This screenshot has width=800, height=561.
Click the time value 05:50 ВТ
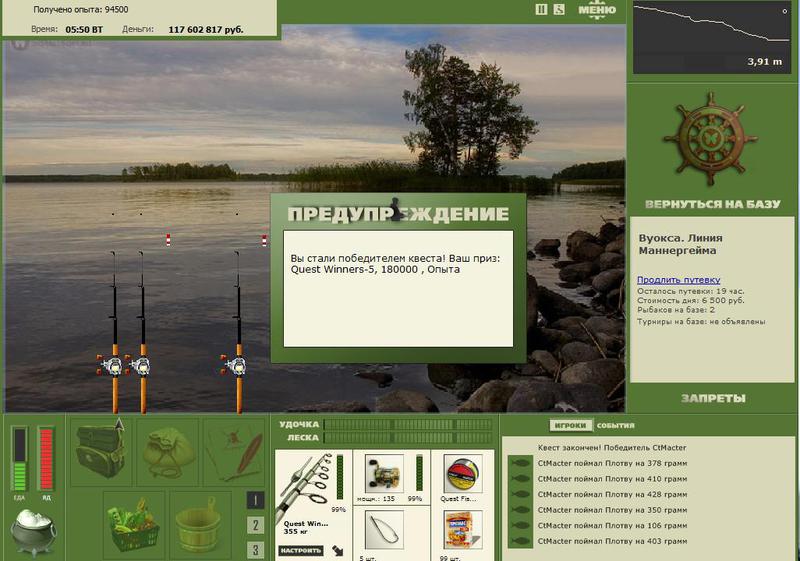[84, 30]
